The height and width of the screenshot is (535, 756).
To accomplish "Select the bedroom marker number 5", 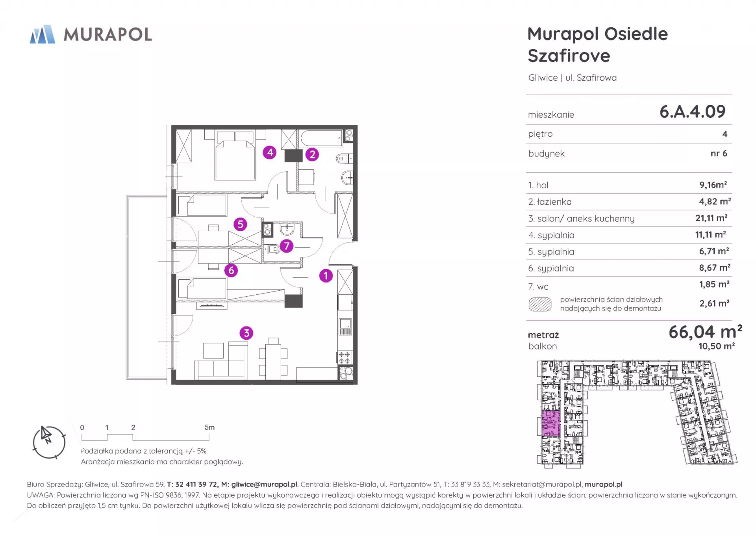I will point(240,224).
